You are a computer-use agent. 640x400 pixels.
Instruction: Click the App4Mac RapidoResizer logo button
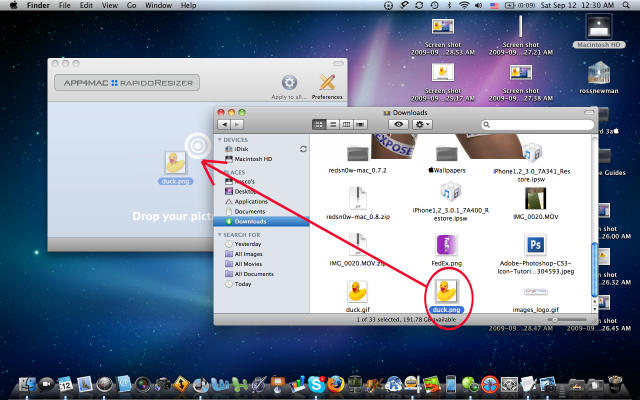(x=127, y=83)
